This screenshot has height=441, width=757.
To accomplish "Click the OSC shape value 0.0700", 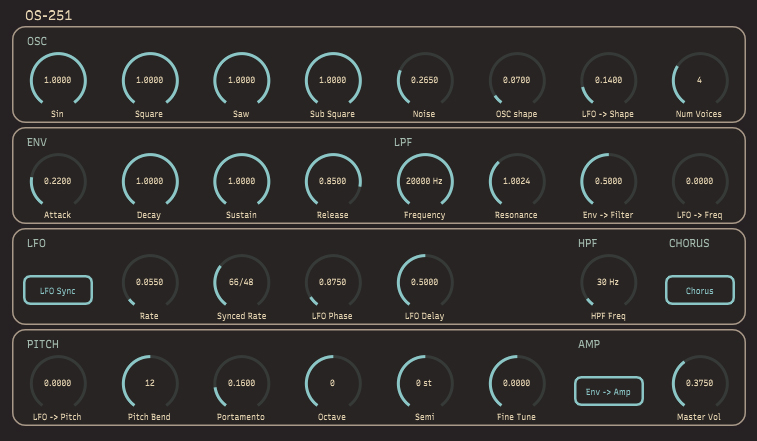I will (517, 80).
